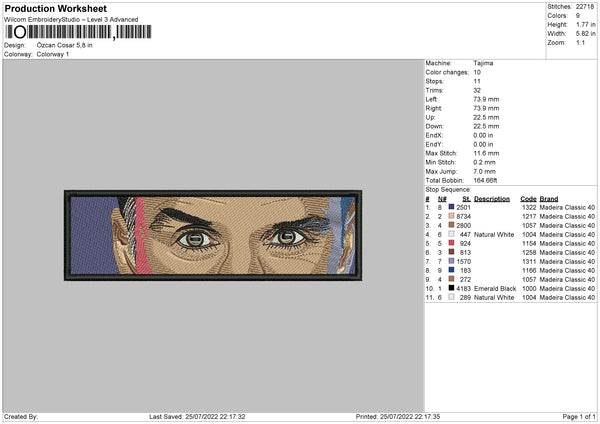Click the embroidered eyes design preview
Viewport: 600px width, 424px height.
click(x=213, y=235)
